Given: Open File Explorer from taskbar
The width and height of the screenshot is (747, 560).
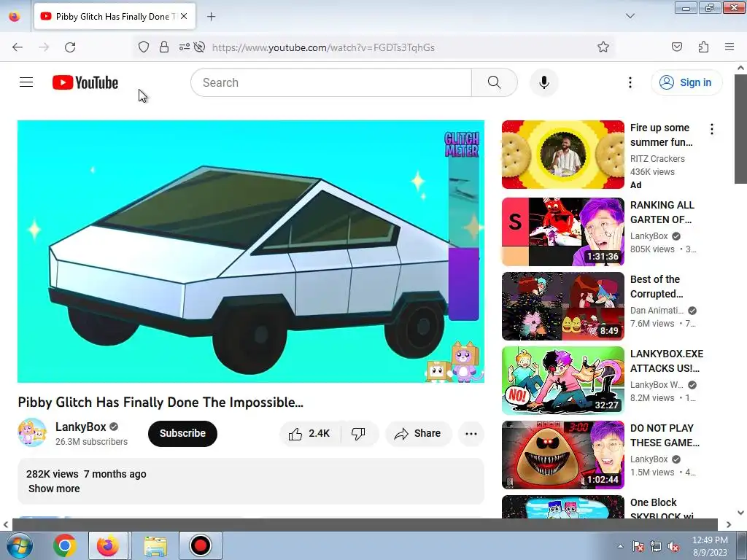Looking at the screenshot, I should point(155,545).
